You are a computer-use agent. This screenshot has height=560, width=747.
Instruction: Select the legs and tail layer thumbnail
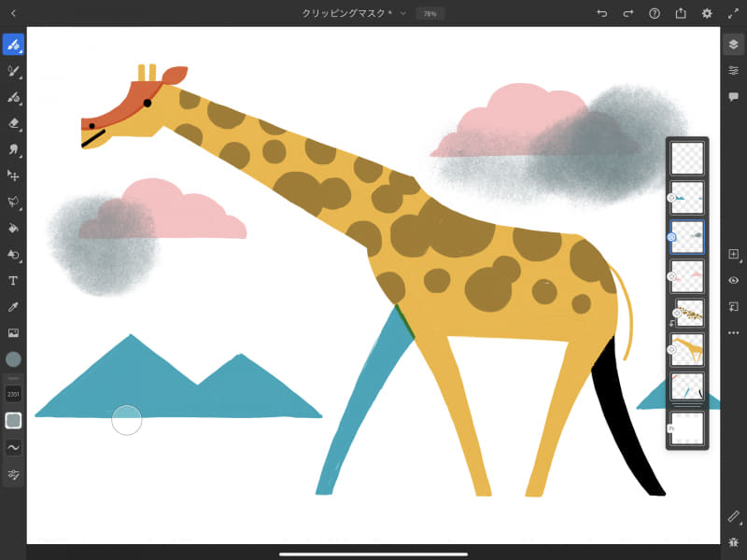click(x=687, y=386)
